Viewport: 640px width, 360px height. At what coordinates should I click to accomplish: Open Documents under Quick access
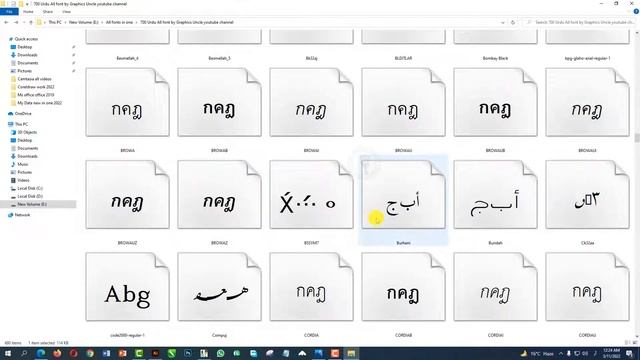tap(27, 63)
